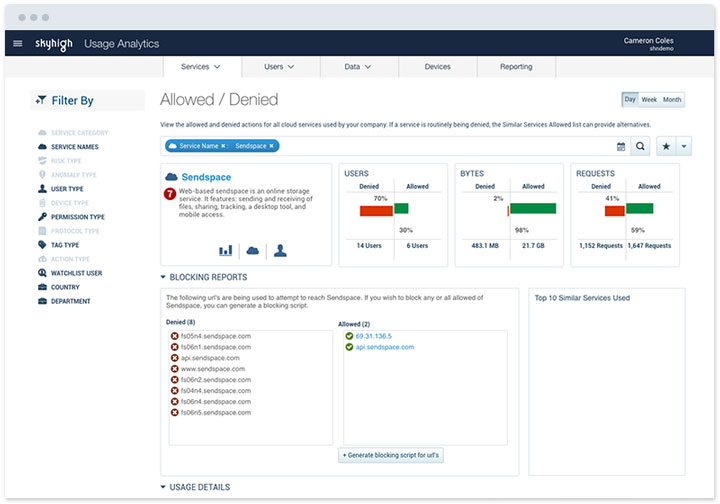Click denied url www.sendspace.com
This screenshot has height=504, width=720.
click(213, 369)
